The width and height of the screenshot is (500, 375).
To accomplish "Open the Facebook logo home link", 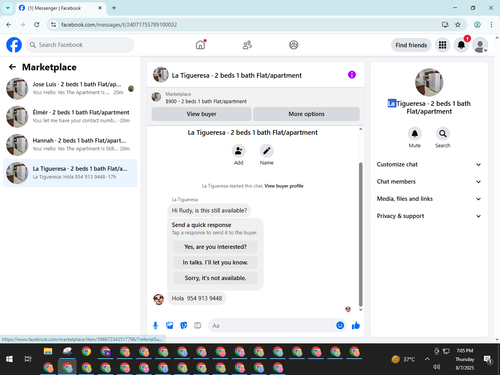I will (14, 45).
